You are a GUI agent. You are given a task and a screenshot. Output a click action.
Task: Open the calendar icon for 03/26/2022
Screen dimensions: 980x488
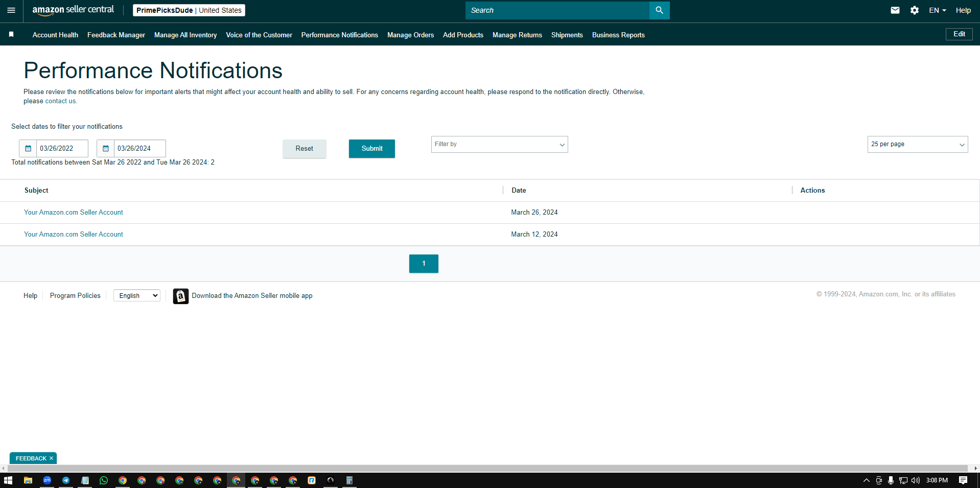pos(28,148)
